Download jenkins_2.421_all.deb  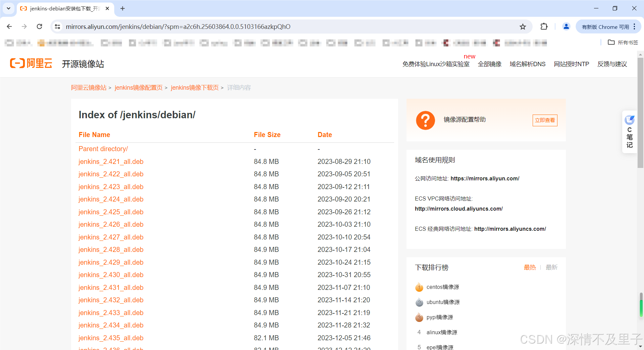111,162
